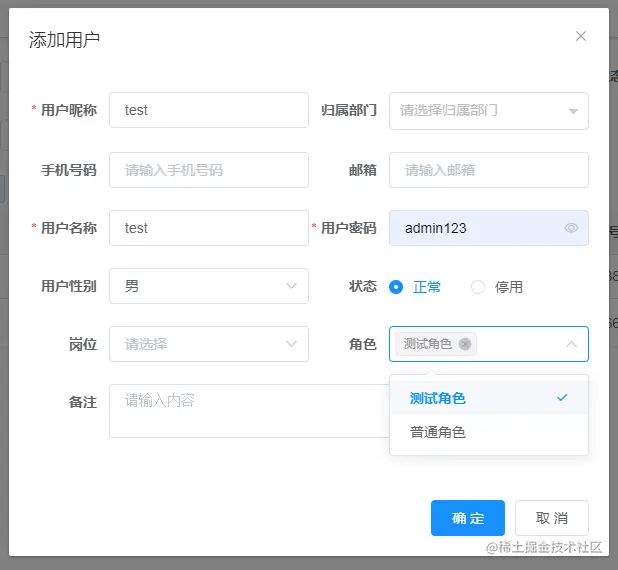Remove the 测试角色 tag from role field

click(x=465, y=344)
